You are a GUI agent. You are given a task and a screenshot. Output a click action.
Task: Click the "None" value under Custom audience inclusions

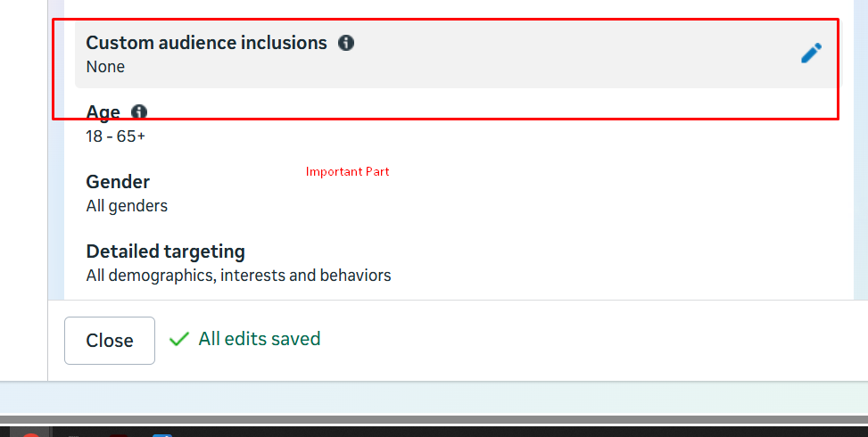(x=105, y=67)
